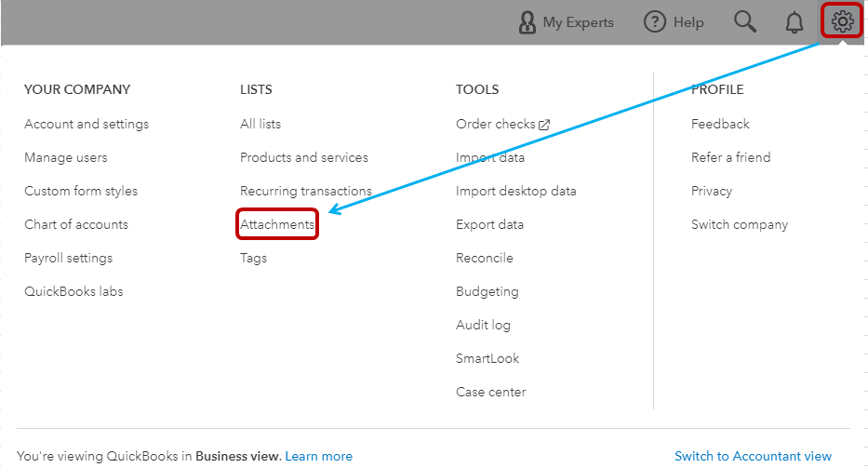Select Order checks text
Screen dimensions: 868x468
pos(496,124)
